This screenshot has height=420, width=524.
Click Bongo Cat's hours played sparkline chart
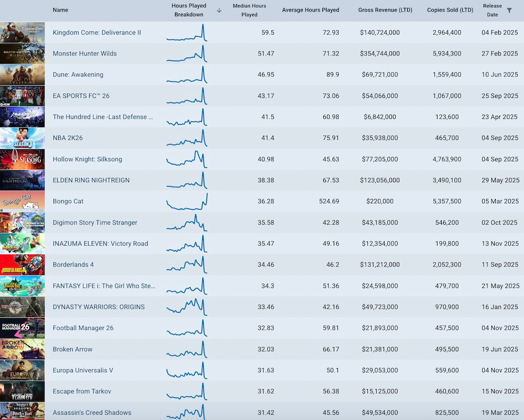[x=187, y=201]
